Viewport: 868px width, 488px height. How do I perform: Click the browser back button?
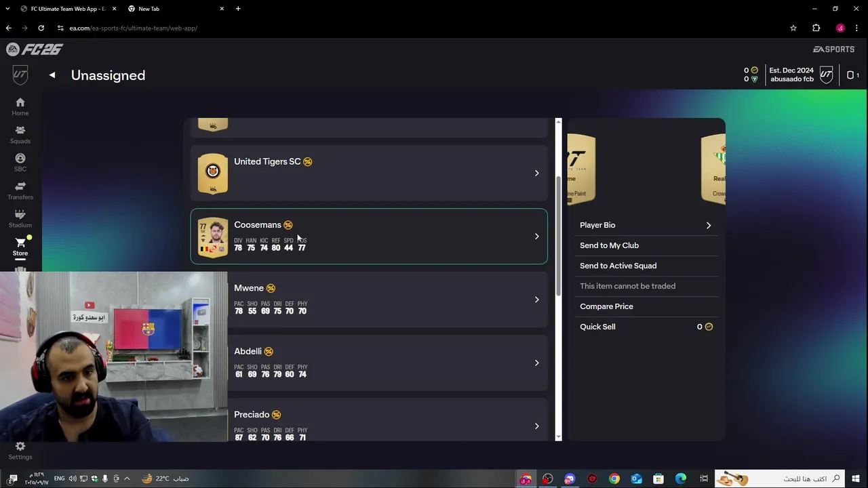point(8,28)
